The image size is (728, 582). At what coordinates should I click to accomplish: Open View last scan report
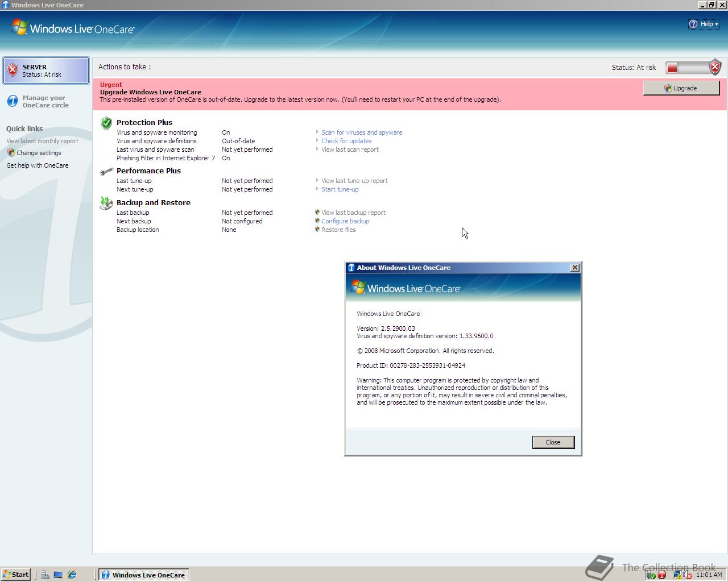350,149
